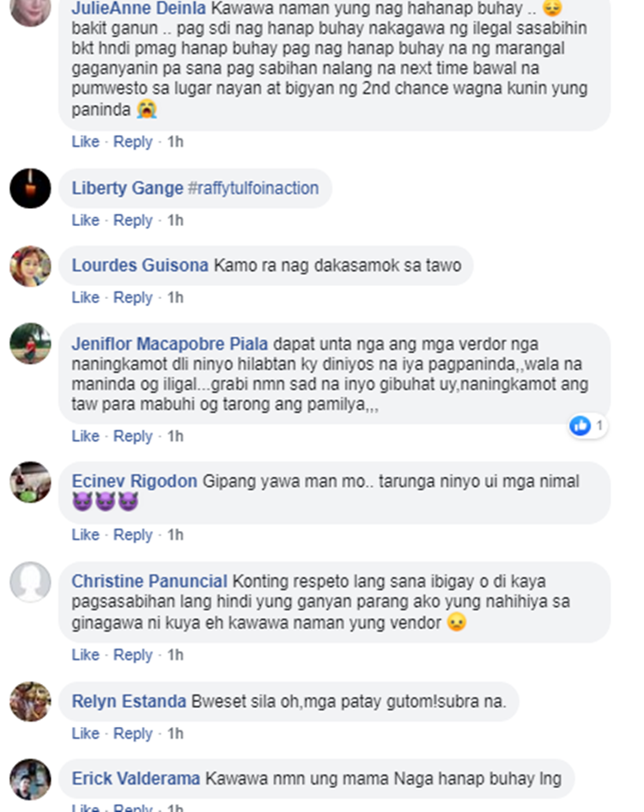Reply to Relyn Estanda's comment
Image resolution: width=644 pixels, height=812 pixels.
133,733
